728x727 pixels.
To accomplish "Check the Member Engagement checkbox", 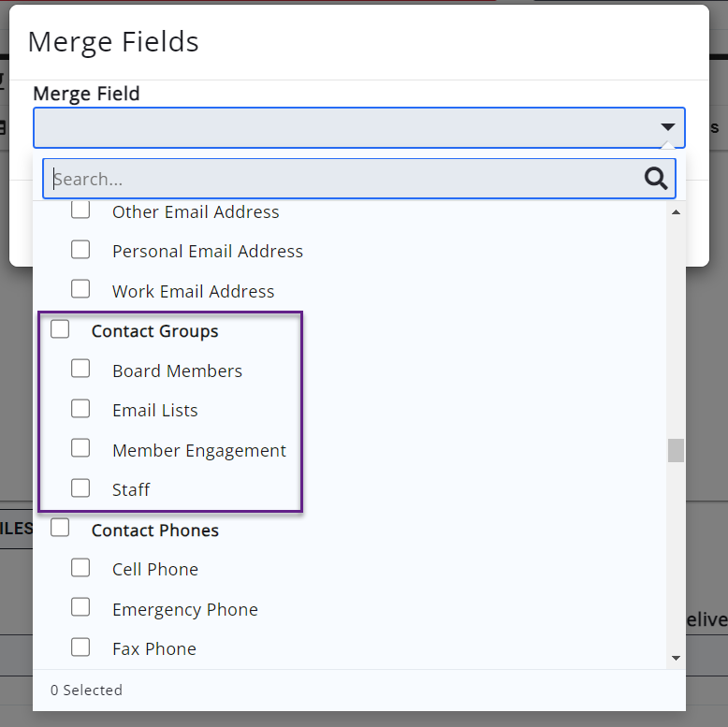I will coord(80,448).
